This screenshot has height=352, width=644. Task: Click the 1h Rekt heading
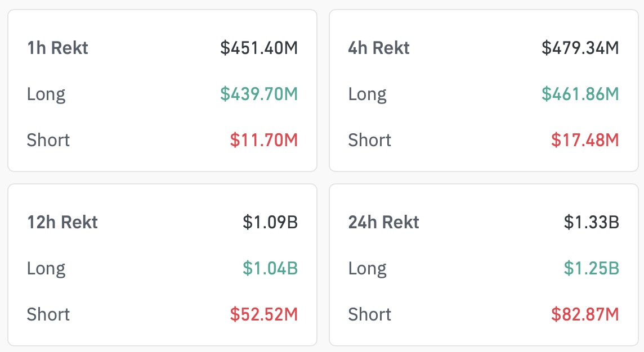click(57, 48)
